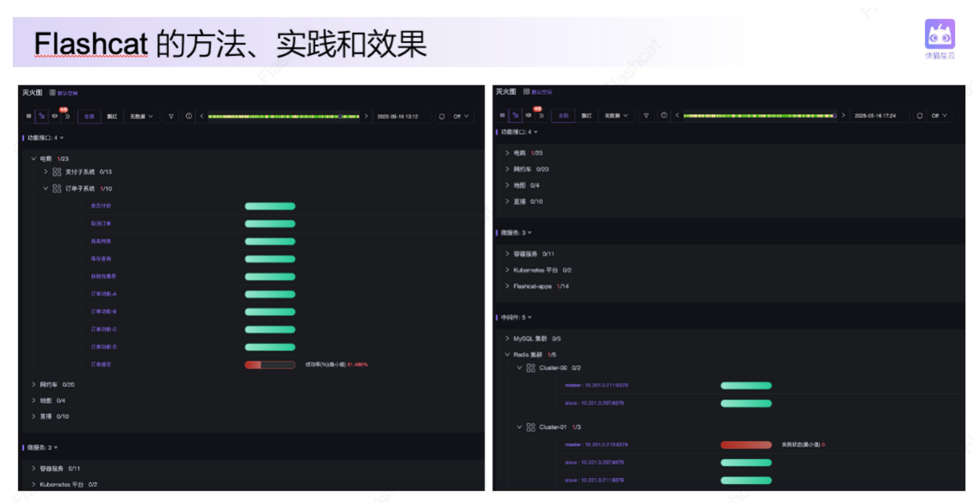Image resolution: width=980 pixels, height=503 pixels.
Task: Refresh the left panel dated 13:12
Action: (x=441, y=116)
